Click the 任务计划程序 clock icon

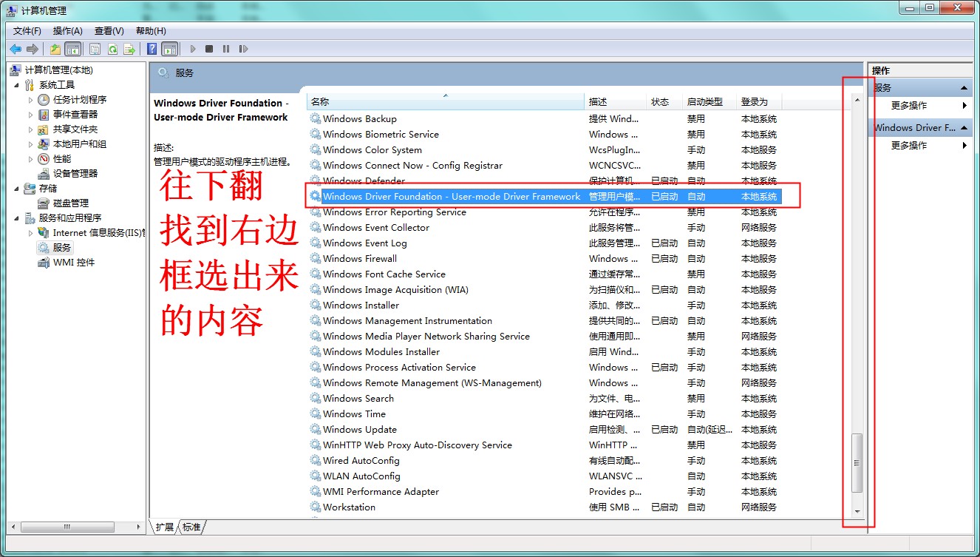[44, 99]
